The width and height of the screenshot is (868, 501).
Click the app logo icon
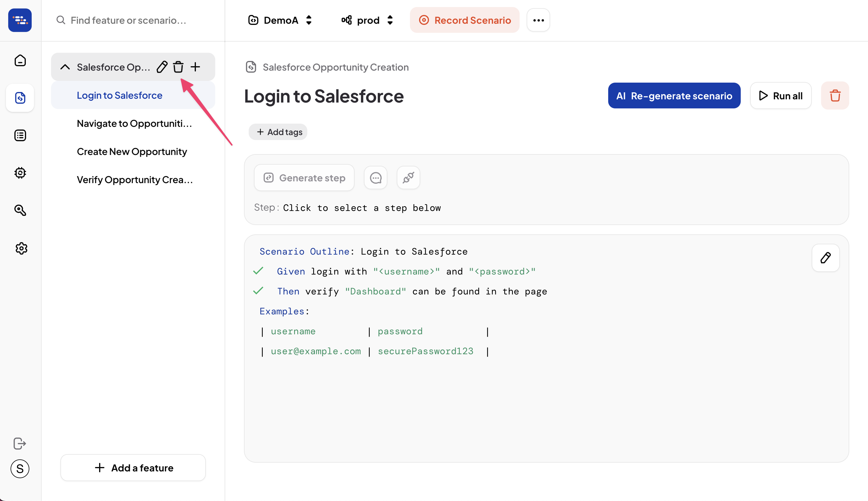coord(20,20)
